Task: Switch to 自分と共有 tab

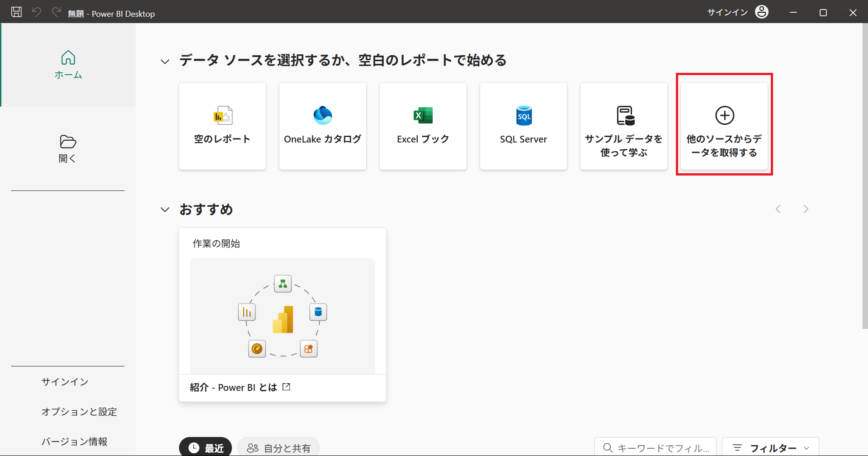Action: coord(278,447)
